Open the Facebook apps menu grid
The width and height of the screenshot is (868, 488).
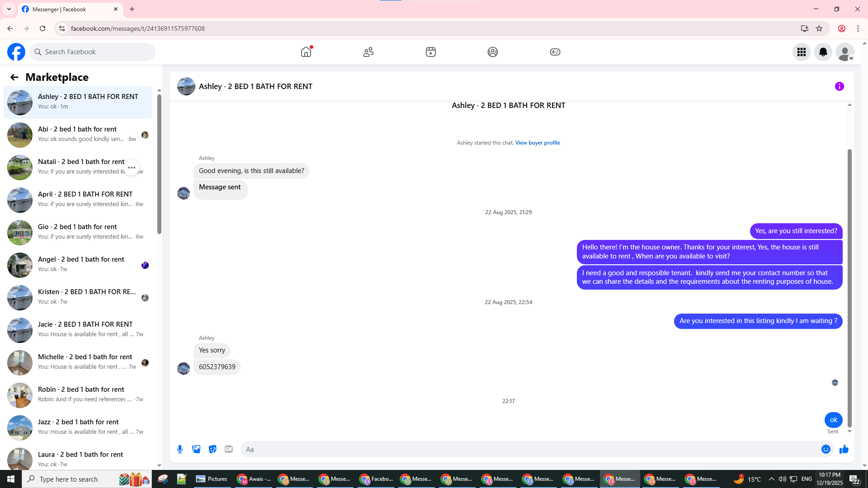coord(801,52)
